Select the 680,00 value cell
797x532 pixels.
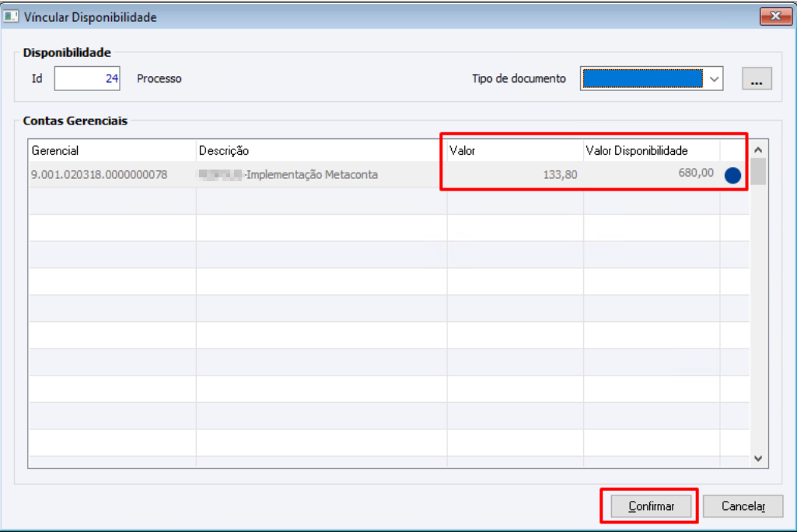(651, 173)
